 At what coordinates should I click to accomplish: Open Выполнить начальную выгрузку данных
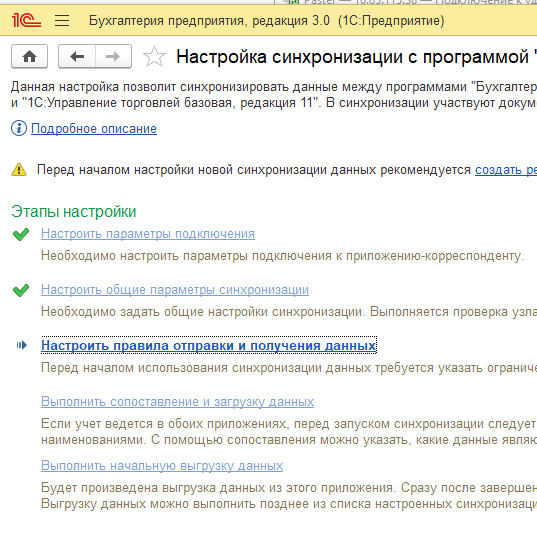162,466
